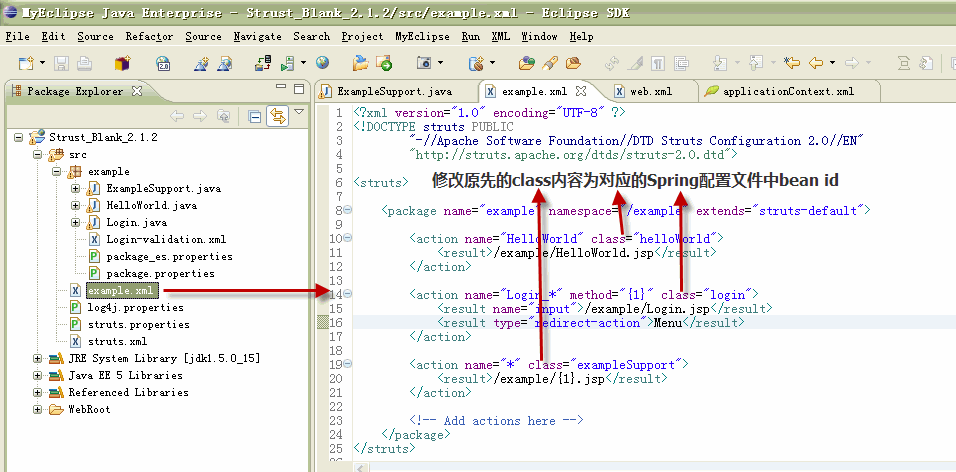Viewport: 956px width, 472px height.
Task: Click the editor horizontal scrollbar left arrow
Action: coord(361,467)
